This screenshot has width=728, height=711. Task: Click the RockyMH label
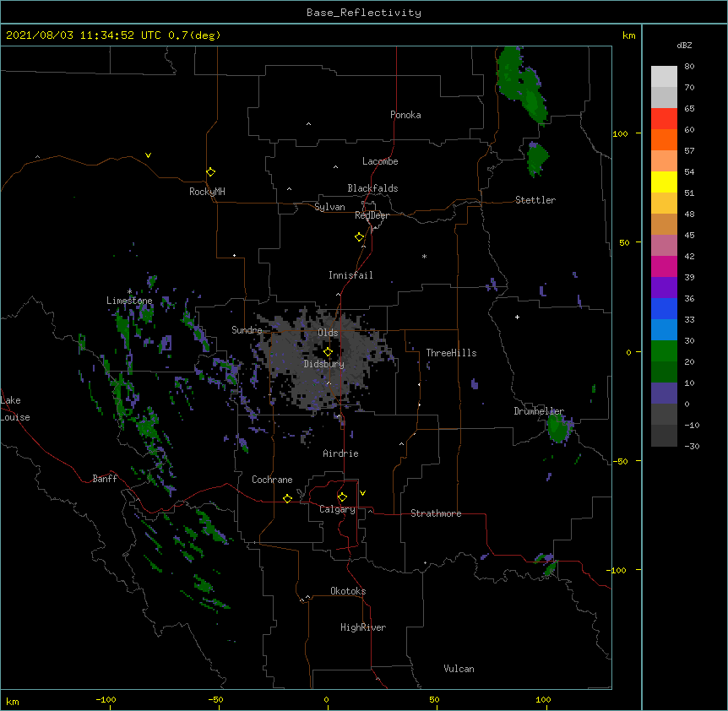tap(207, 192)
